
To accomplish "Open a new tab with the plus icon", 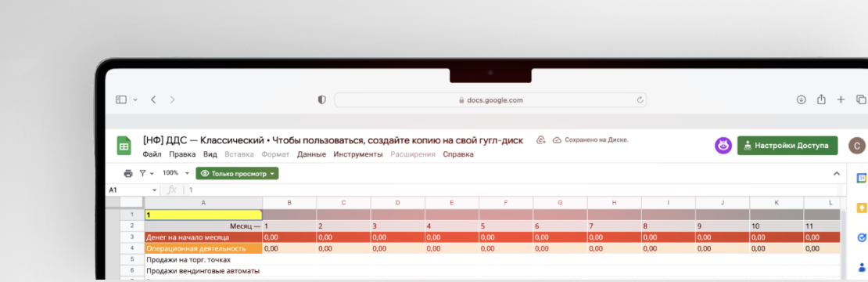I will [841, 99].
